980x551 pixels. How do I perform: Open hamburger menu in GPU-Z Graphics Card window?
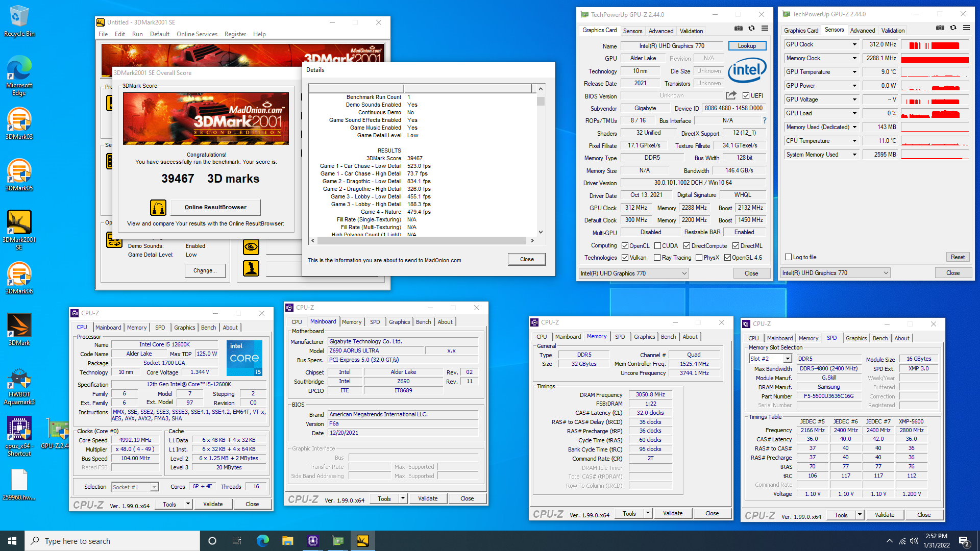765,29
